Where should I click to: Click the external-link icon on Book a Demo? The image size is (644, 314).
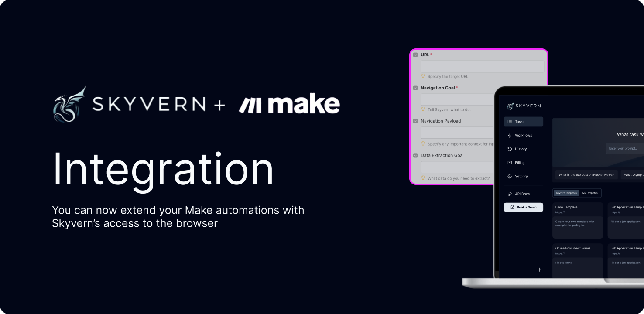(513, 208)
